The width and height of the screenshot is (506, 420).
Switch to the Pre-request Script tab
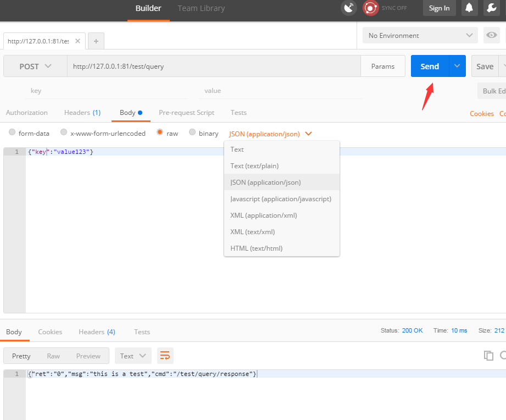(x=186, y=112)
